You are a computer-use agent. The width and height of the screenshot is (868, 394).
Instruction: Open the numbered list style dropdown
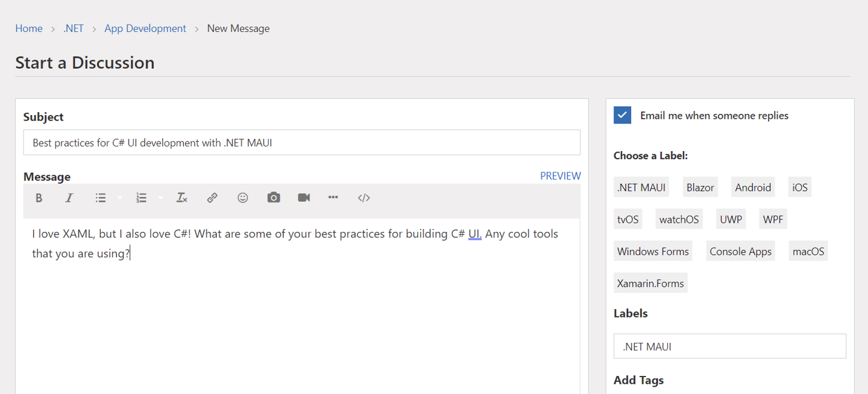(160, 198)
